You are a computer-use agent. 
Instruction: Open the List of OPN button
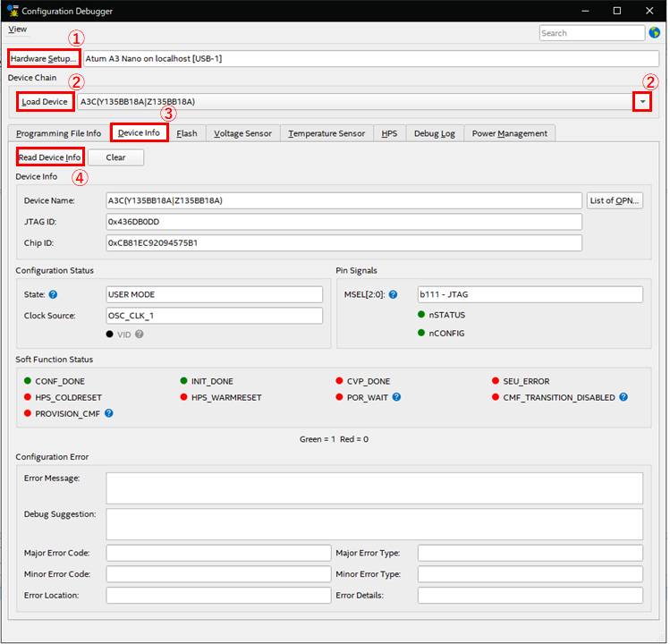[615, 200]
